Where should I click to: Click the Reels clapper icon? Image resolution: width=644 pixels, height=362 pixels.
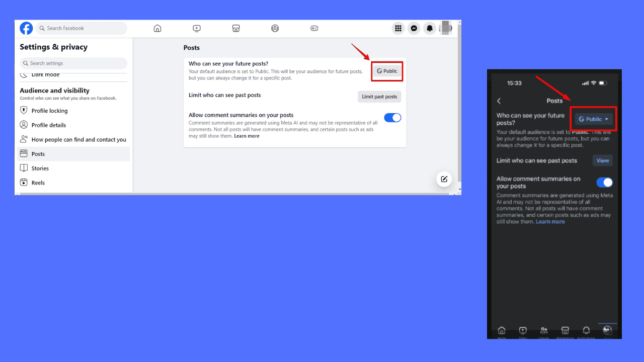24,183
